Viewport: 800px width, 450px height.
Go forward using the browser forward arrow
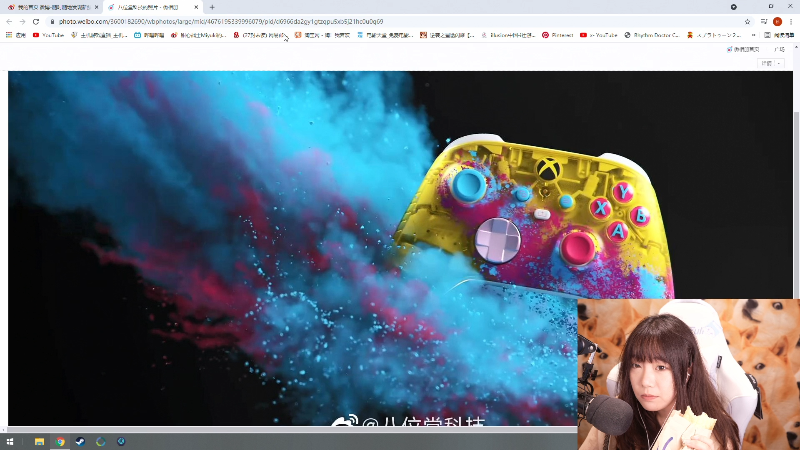(22, 21)
